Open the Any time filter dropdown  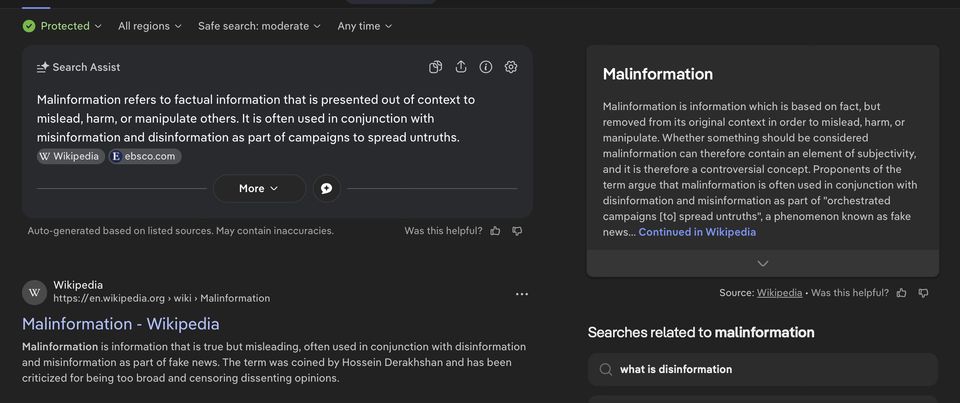364,26
